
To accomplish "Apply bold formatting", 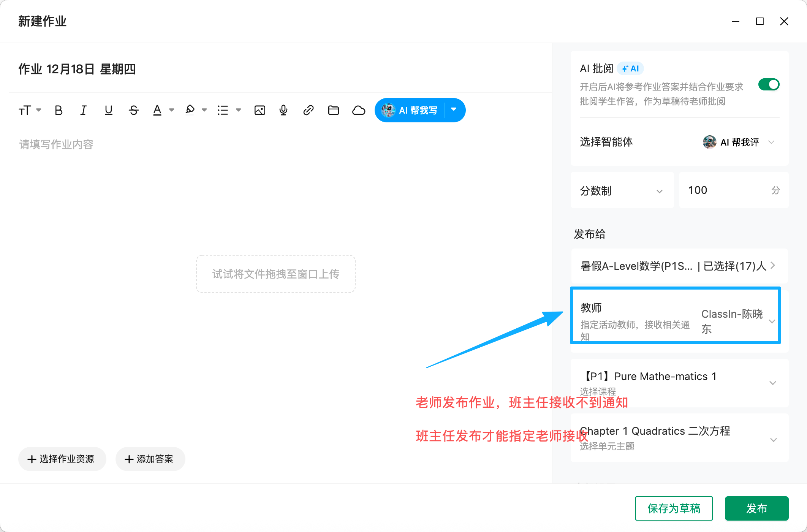I will [x=58, y=110].
